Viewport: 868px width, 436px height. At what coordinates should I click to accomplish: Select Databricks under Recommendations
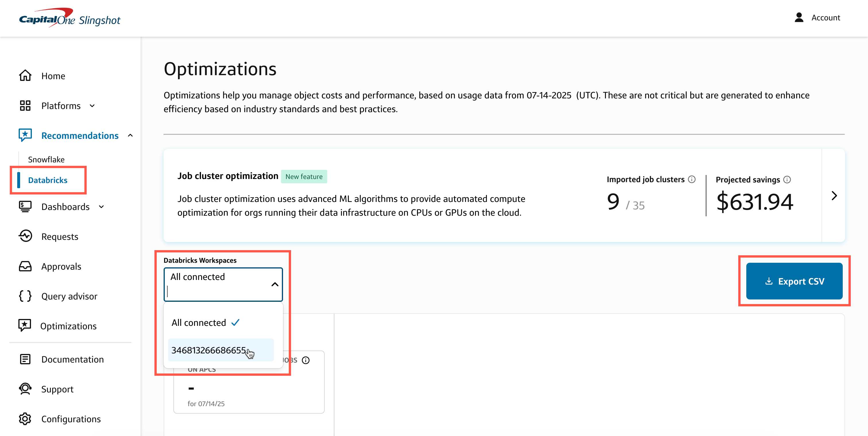[48, 180]
